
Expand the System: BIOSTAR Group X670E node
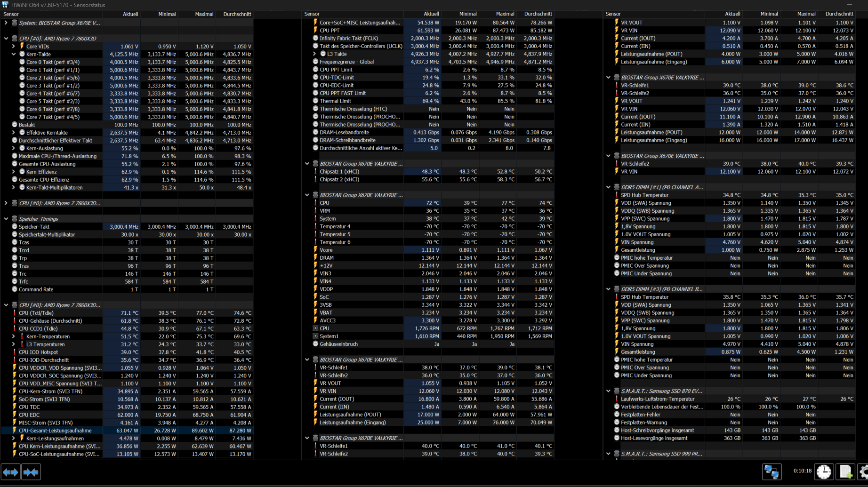(x=6, y=23)
